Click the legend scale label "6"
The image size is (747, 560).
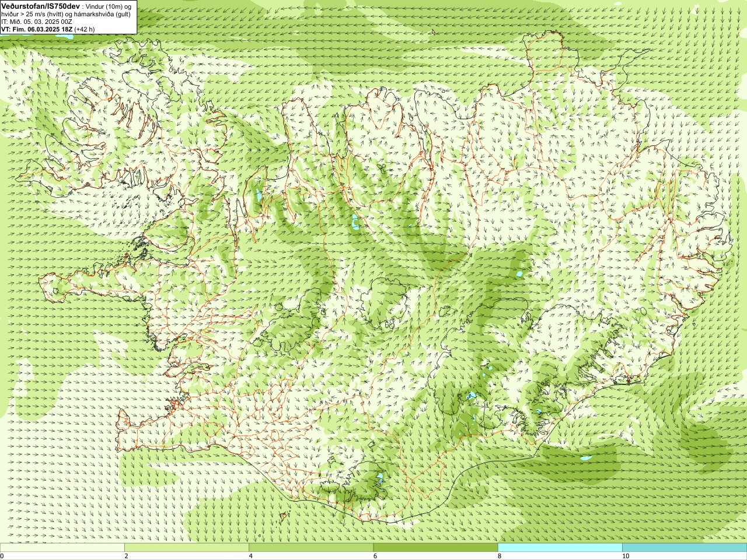[375, 556]
